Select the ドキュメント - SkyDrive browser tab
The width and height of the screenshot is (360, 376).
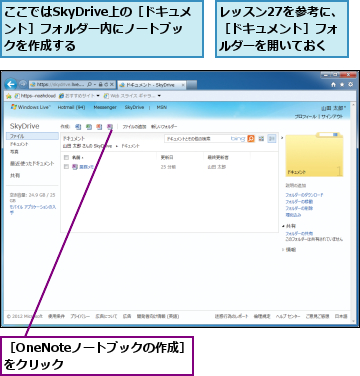153,85
